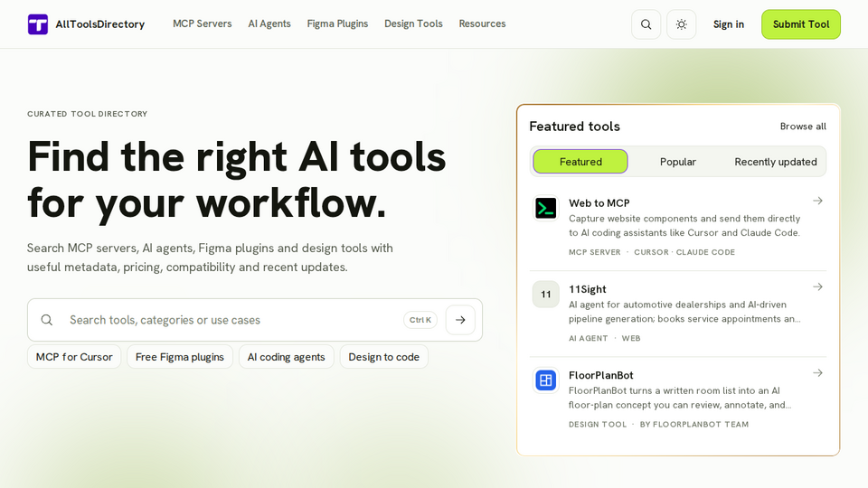Click the AllToolsDirectory purple logo icon
The width and height of the screenshot is (868, 488).
38,24
